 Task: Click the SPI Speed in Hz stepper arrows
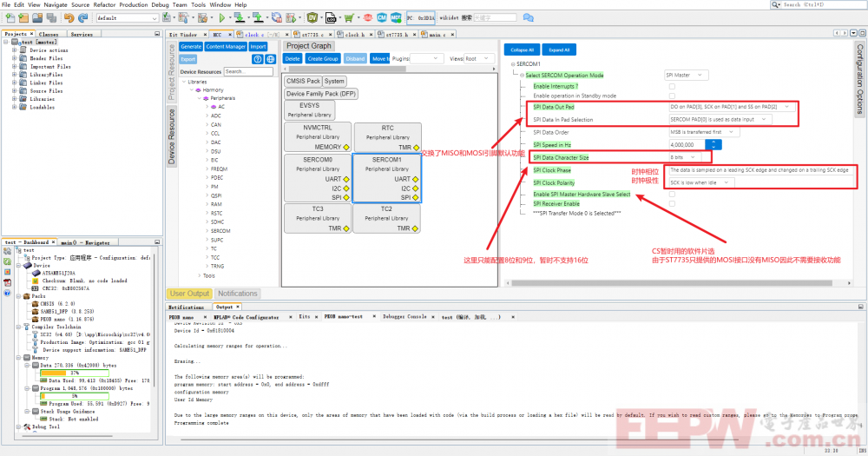coord(713,144)
